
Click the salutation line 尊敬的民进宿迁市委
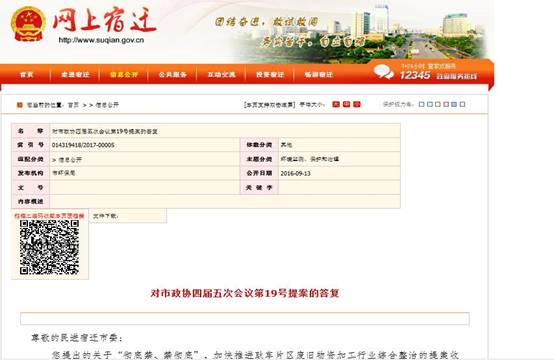77,338
